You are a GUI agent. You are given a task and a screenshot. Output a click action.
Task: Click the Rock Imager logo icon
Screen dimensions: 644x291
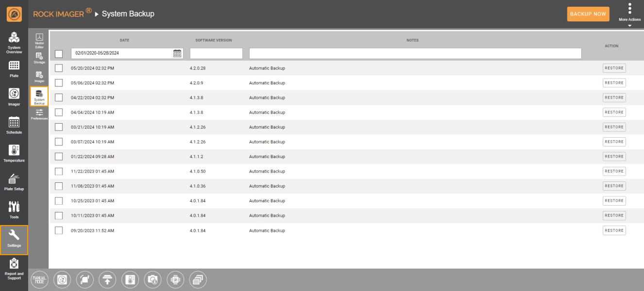tap(14, 14)
